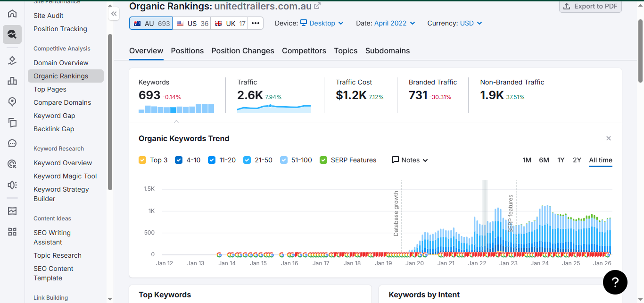Image resolution: width=644 pixels, height=303 pixels.
Task: Toggle the SERP Features checkbox
Action: 323,160
